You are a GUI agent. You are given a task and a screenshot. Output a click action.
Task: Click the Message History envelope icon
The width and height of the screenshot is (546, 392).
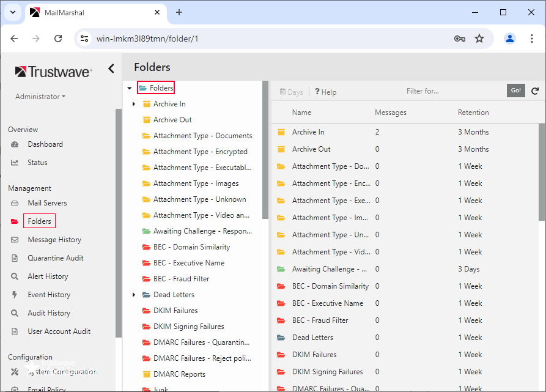(15, 240)
